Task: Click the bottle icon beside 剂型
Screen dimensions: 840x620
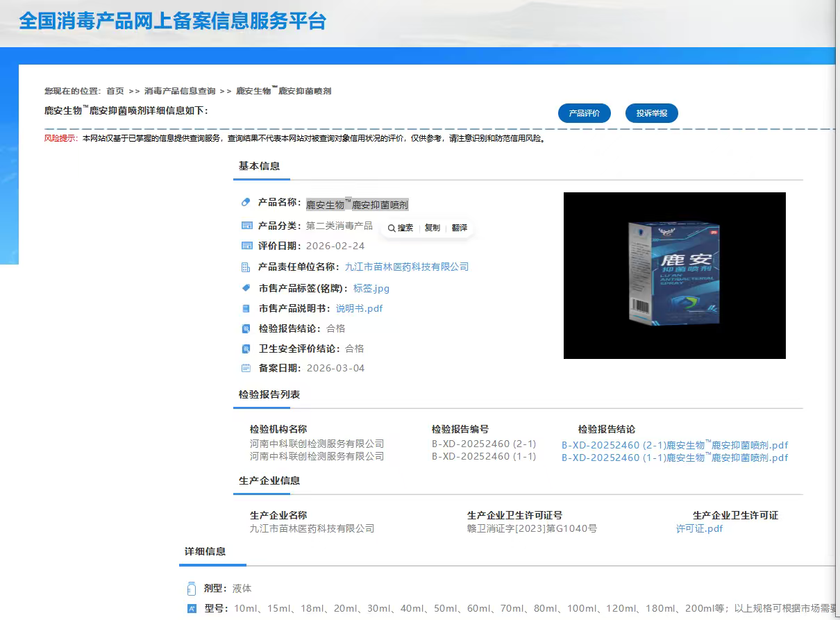Action: [192, 589]
